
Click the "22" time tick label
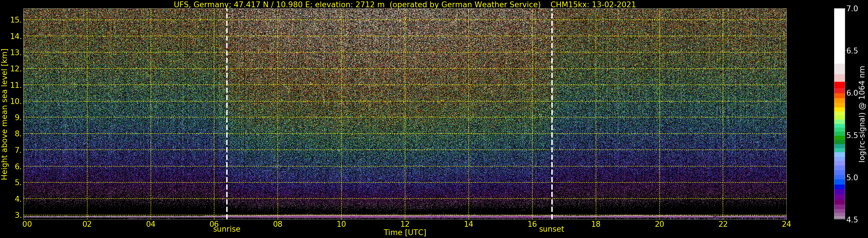click(x=723, y=224)
